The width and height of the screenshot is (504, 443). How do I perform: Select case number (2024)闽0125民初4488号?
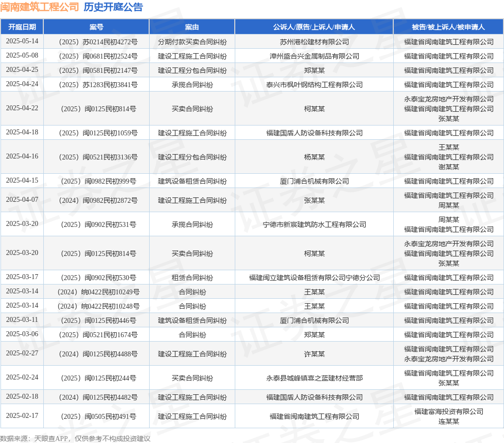click(x=98, y=354)
